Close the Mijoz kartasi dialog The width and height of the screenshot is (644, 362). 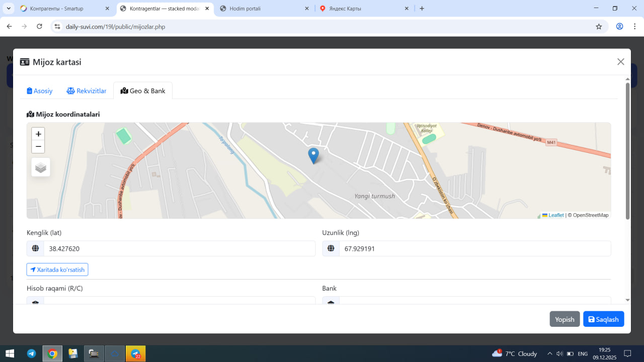point(620,62)
